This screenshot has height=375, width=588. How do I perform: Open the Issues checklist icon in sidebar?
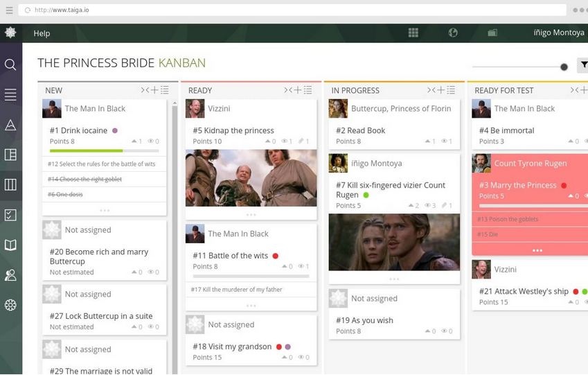click(10, 215)
